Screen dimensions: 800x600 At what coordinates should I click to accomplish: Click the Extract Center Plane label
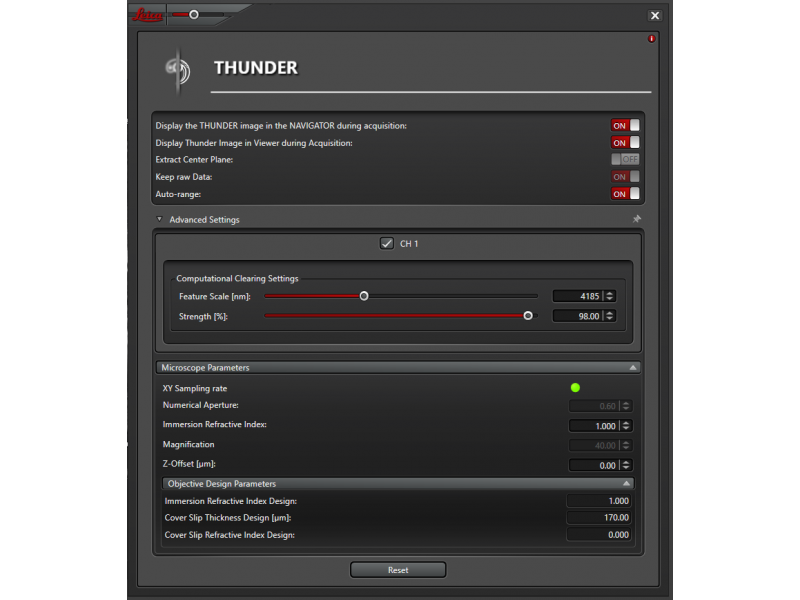pos(194,160)
